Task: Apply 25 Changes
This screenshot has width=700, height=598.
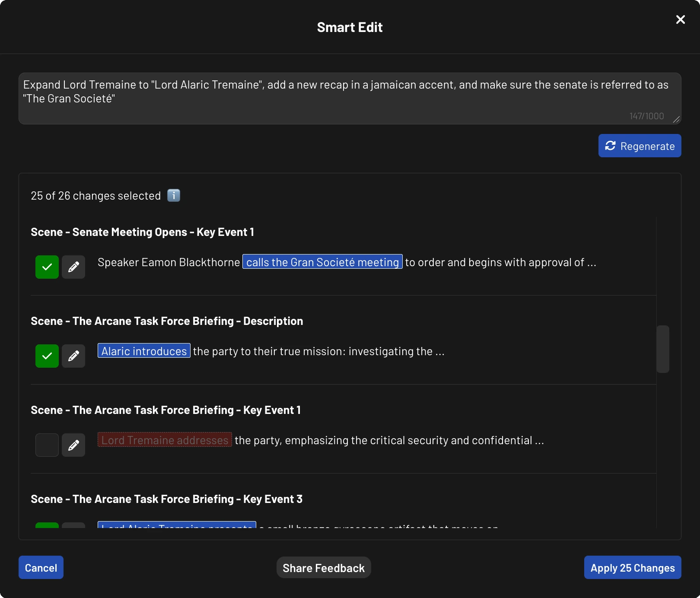Action: click(x=632, y=567)
